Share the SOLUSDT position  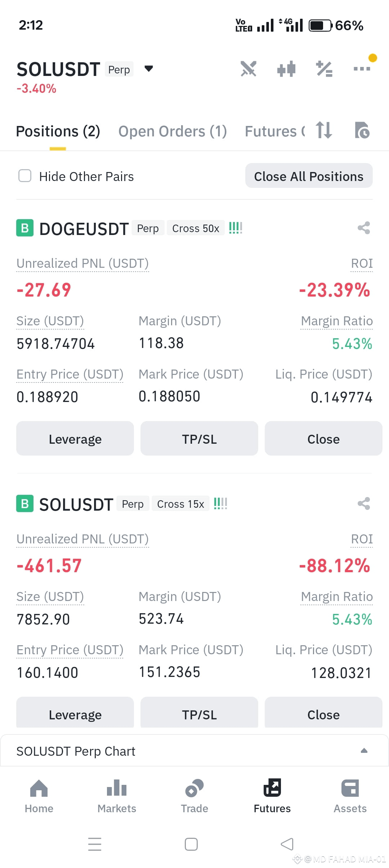point(364,503)
